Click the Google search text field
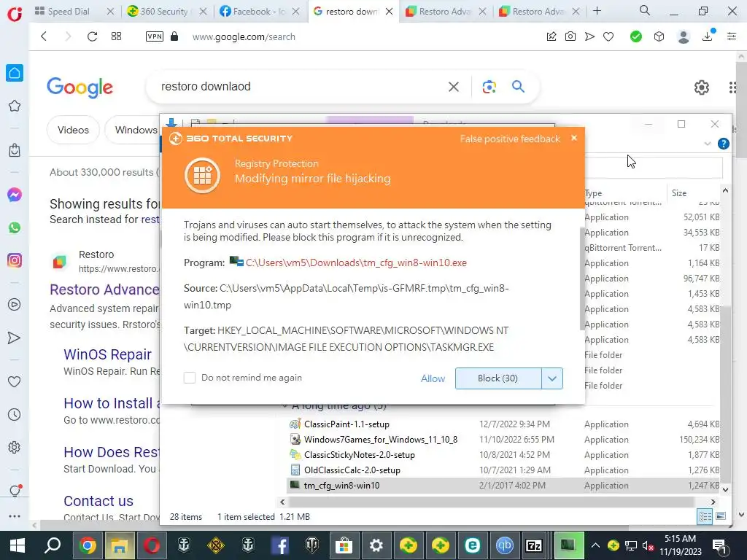The image size is (747, 560). tap(300, 87)
